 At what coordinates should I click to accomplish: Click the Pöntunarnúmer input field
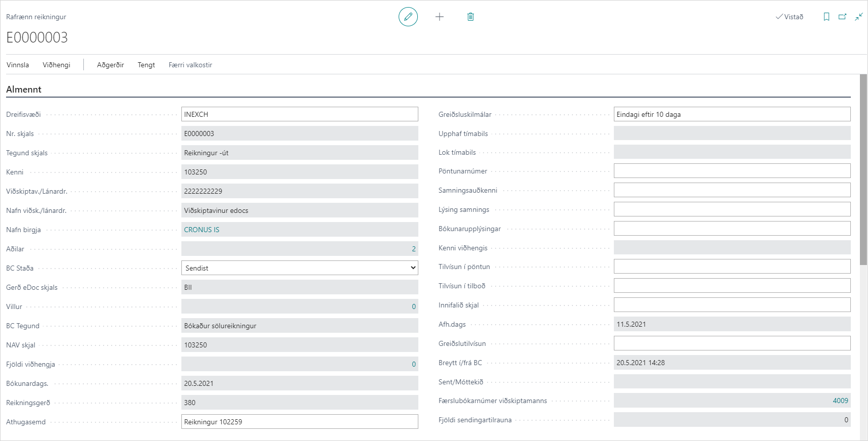732,171
